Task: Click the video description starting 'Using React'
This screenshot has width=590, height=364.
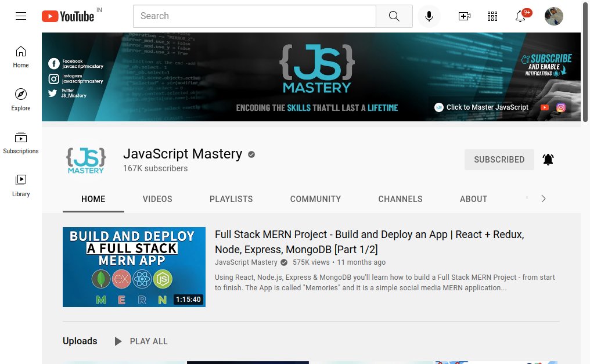Action: [x=385, y=282]
